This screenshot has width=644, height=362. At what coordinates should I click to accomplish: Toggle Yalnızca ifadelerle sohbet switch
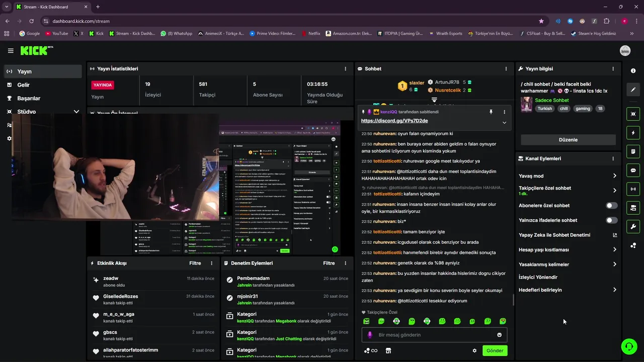[611, 220]
